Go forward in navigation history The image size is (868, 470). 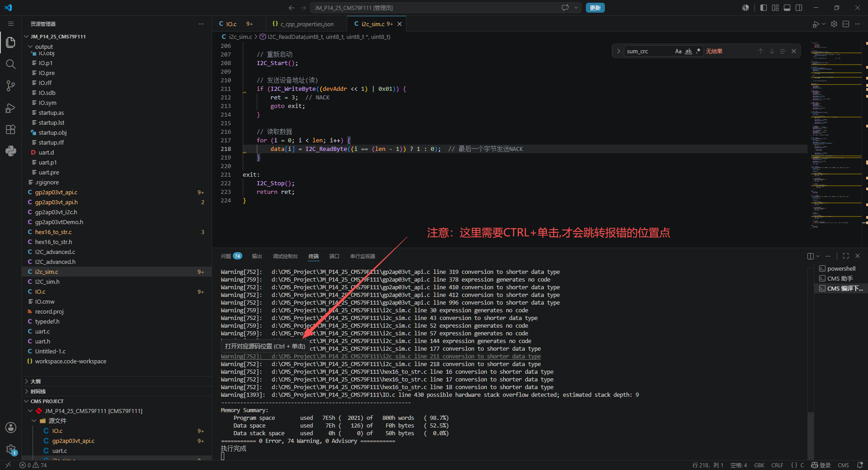click(x=303, y=8)
